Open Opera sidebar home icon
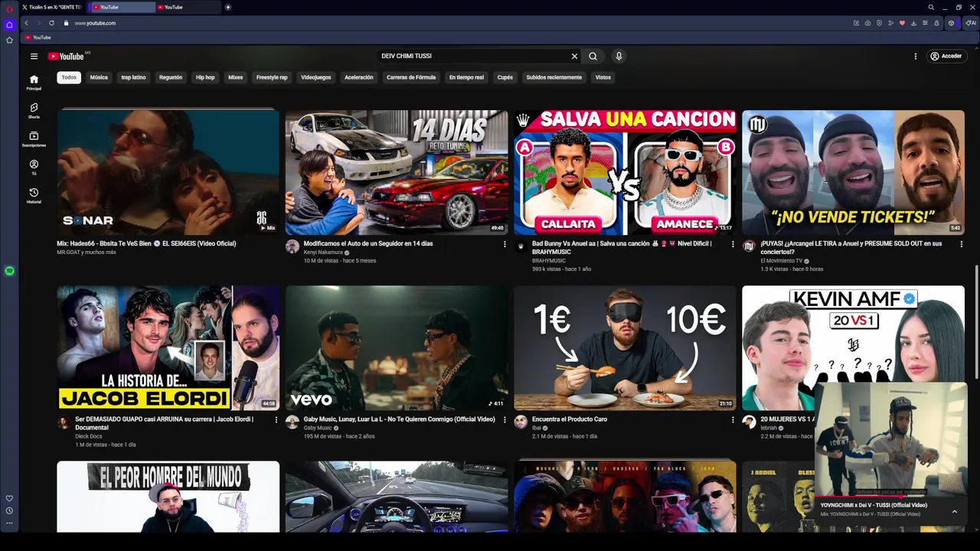The width and height of the screenshot is (980, 551). coord(9,24)
